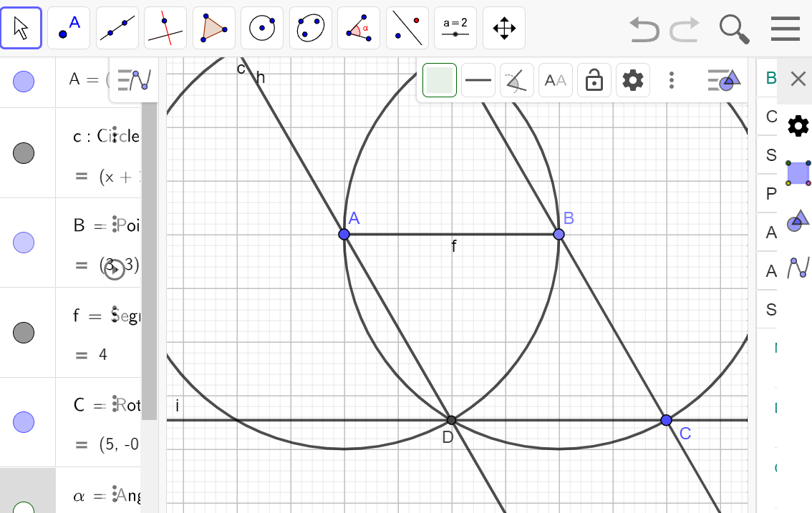Open more options for point B row
This screenshot has height=513, width=812.
click(x=115, y=225)
